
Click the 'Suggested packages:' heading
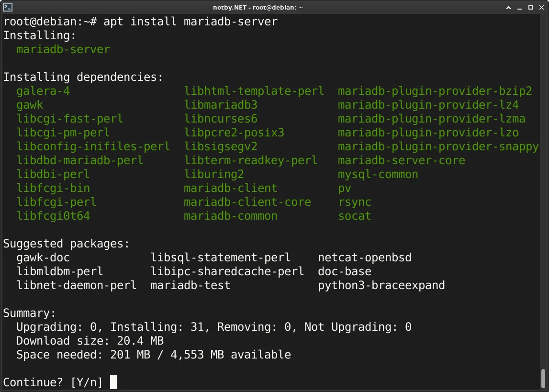coord(67,244)
